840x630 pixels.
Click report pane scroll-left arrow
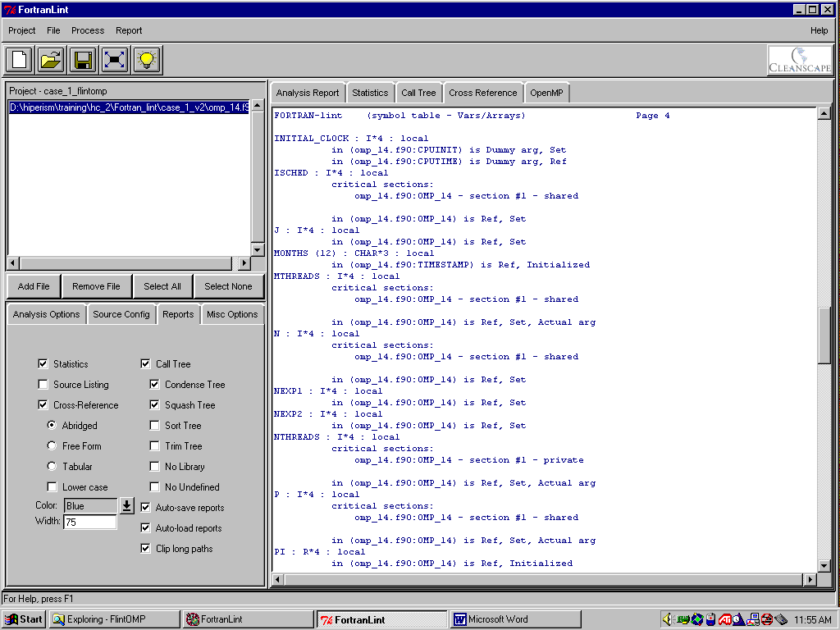[277, 579]
